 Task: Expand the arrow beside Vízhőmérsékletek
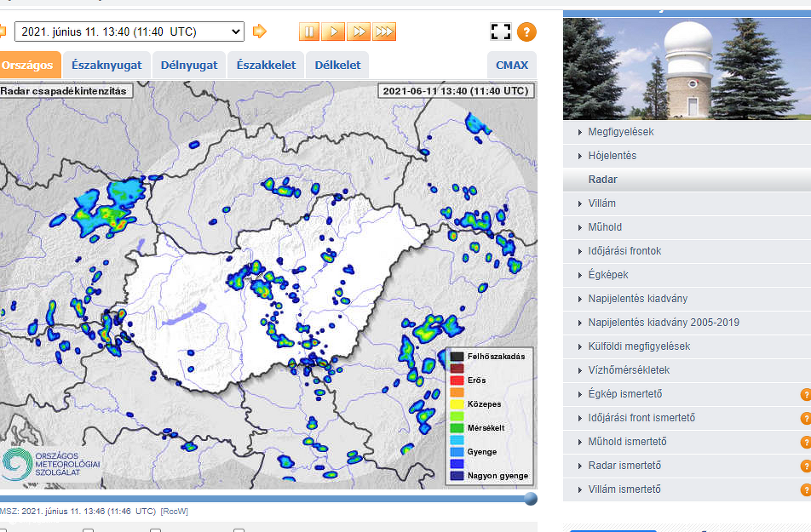pos(580,371)
